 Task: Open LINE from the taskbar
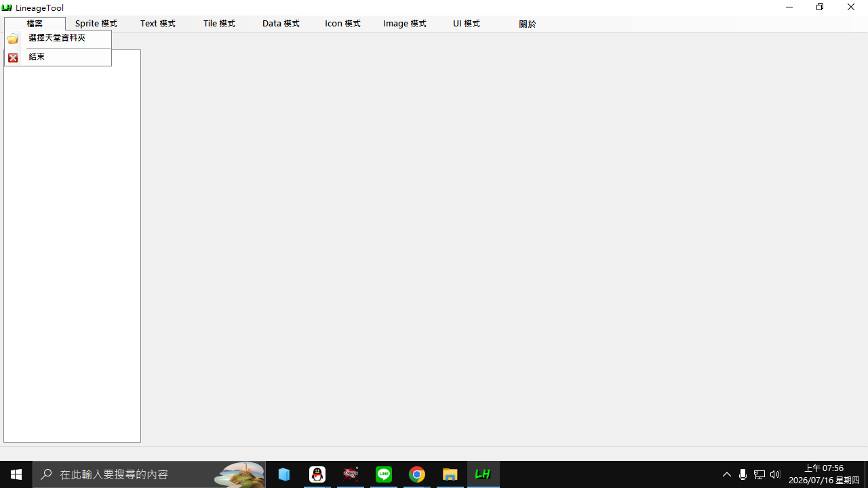tap(384, 474)
